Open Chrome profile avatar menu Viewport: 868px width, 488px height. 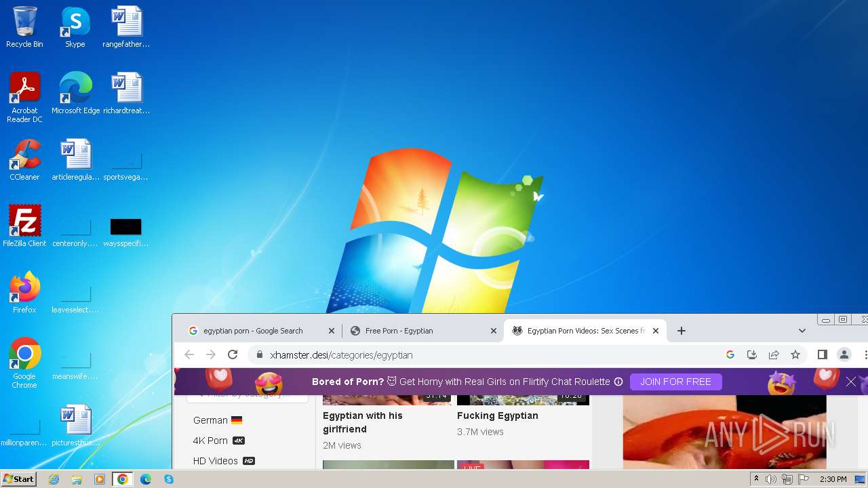pos(844,354)
